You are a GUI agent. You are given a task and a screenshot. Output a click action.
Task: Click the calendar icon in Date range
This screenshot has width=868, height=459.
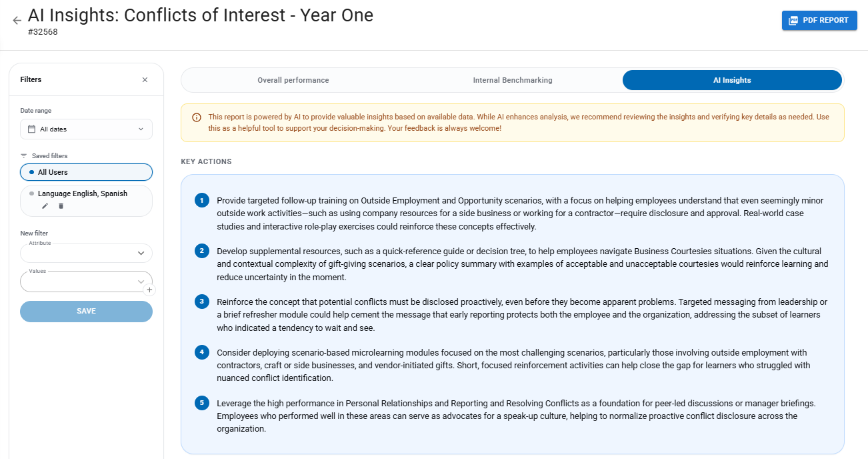pos(31,129)
